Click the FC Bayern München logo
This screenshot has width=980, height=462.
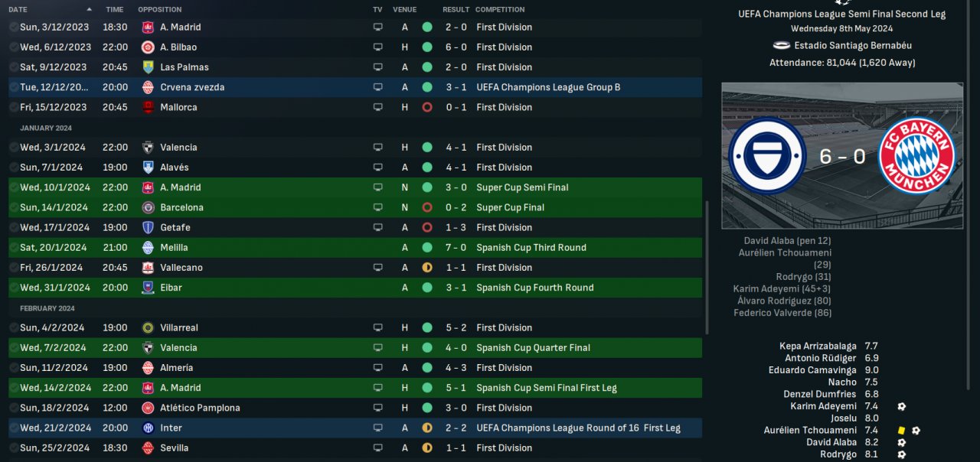click(917, 157)
